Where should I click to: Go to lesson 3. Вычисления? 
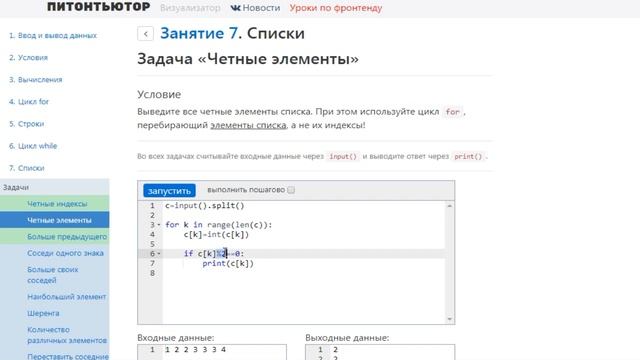(x=36, y=80)
